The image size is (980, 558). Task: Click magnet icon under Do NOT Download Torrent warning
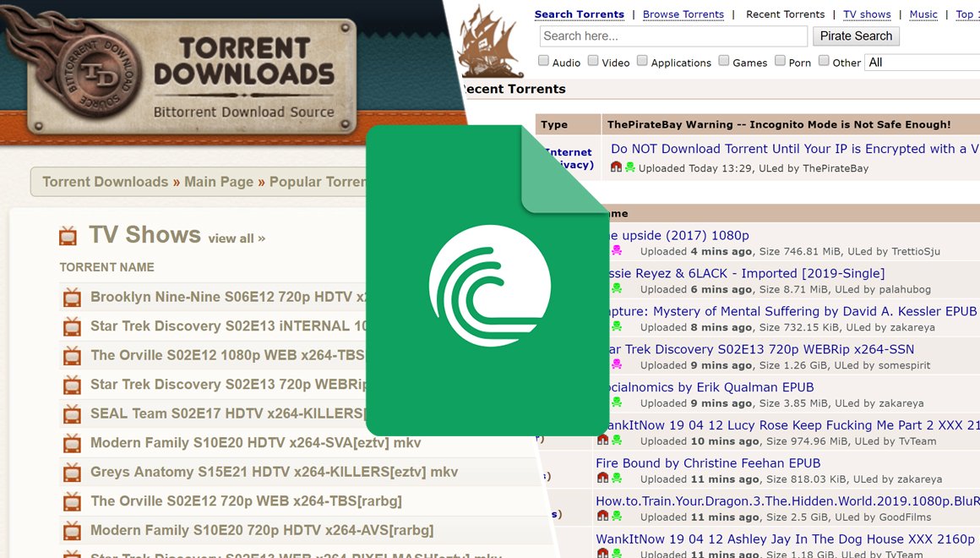tap(616, 167)
